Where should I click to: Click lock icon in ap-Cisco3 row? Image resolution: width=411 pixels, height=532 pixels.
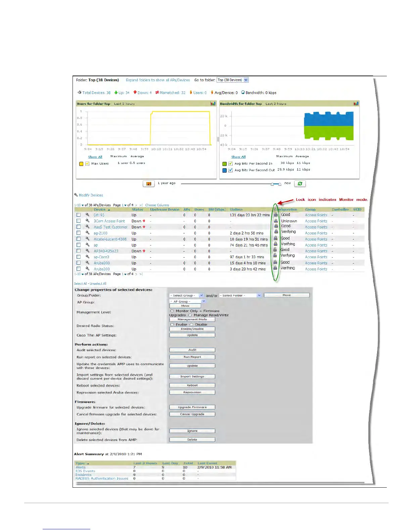(275, 255)
